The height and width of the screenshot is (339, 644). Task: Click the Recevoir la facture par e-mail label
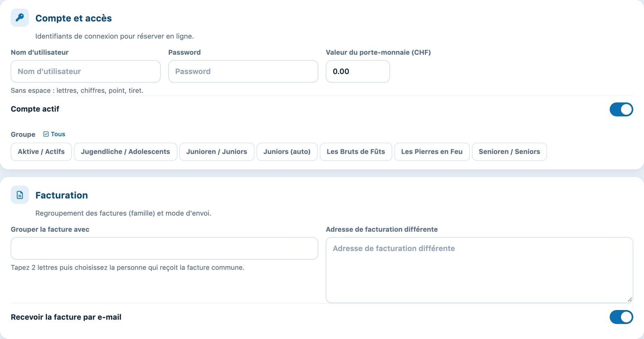click(66, 317)
